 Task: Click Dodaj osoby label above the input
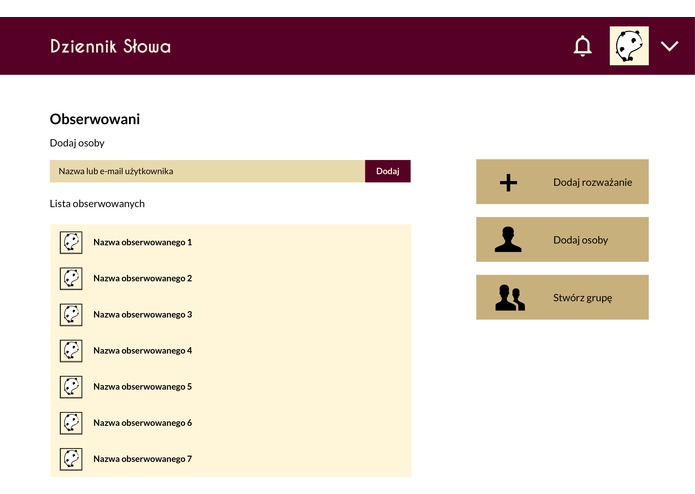tap(77, 143)
